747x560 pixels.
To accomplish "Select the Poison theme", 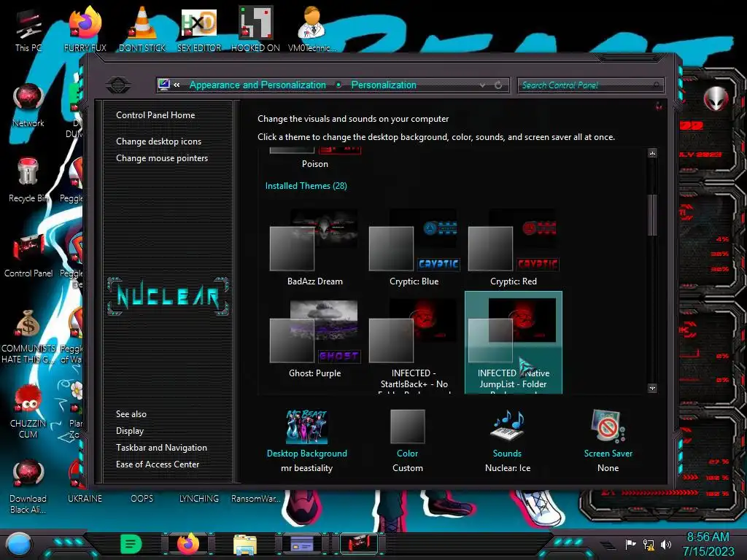I will tap(315, 158).
